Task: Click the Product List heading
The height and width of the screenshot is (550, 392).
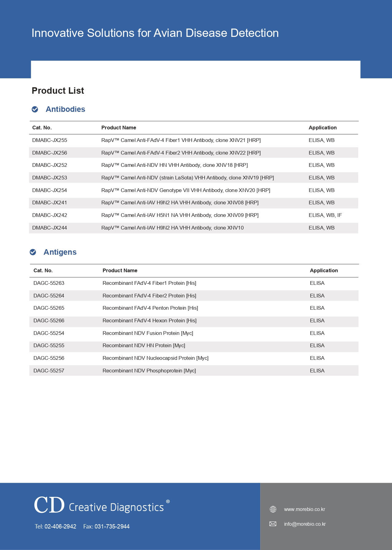Action: click(x=58, y=91)
